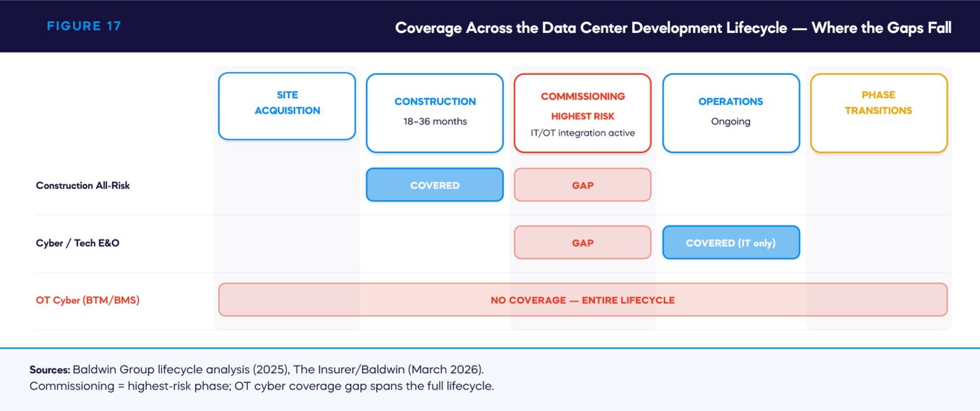
Task: Click the Ongoing text under Operations
Action: 731,121
